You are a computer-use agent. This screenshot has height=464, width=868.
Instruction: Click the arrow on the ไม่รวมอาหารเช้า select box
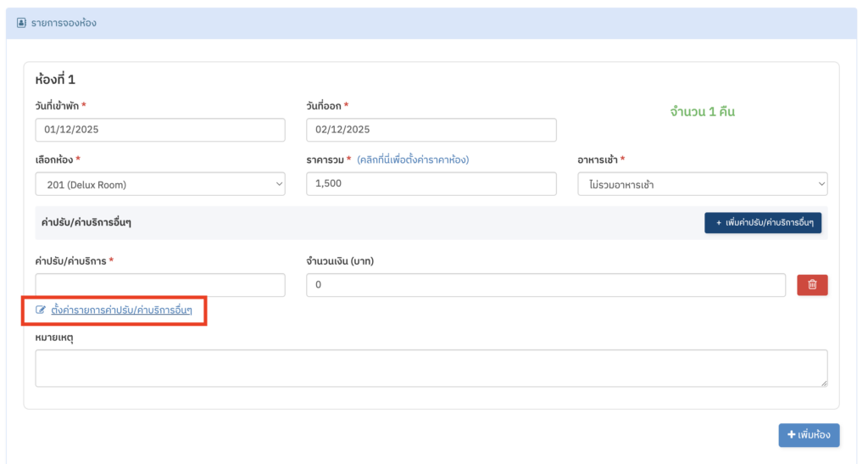click(820, 184)
